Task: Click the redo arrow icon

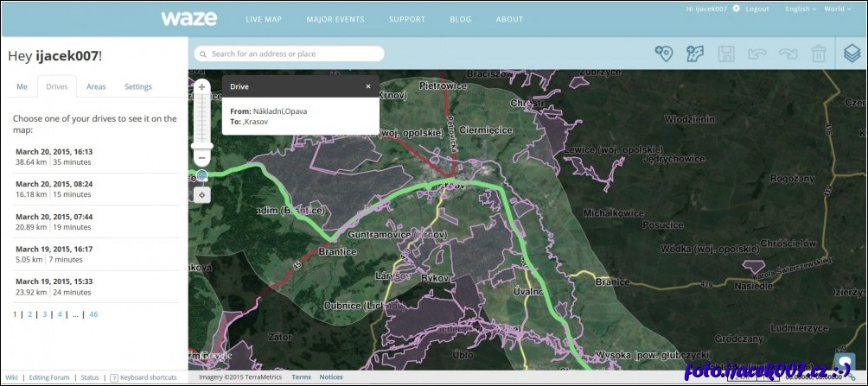Action: click(x=788, y=54)
